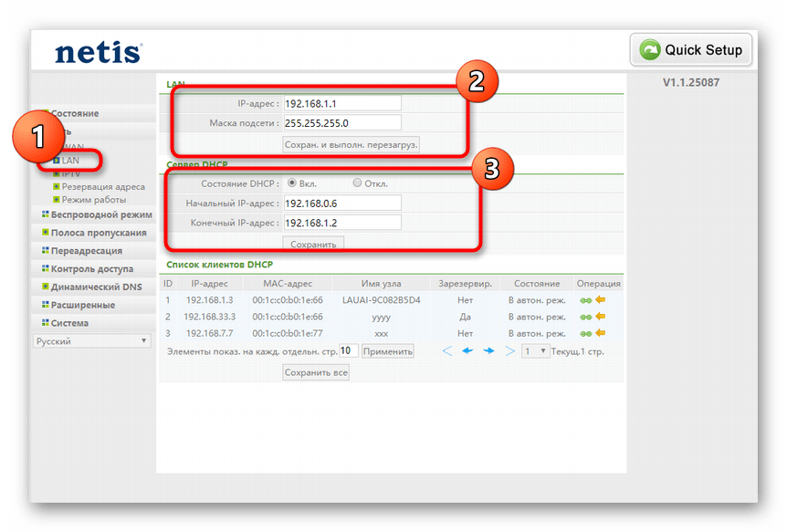Screen dimensions: 787x532
Task: Go to last page with thin right chevron
Action: click(x=510, y=350)
